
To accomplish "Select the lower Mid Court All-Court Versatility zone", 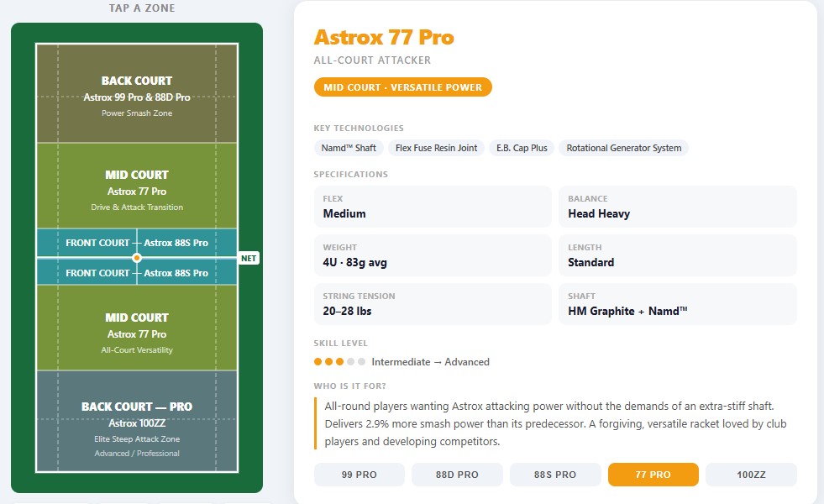I will coord(137,328).
